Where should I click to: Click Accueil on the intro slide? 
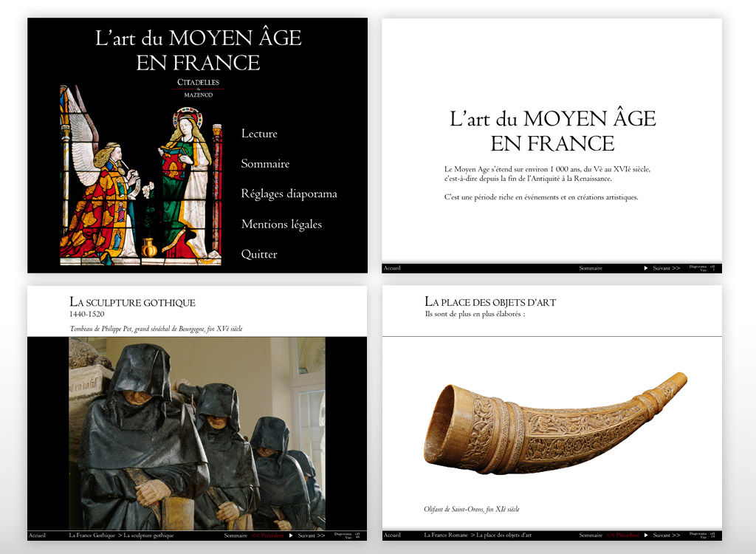tap(392, 268)
